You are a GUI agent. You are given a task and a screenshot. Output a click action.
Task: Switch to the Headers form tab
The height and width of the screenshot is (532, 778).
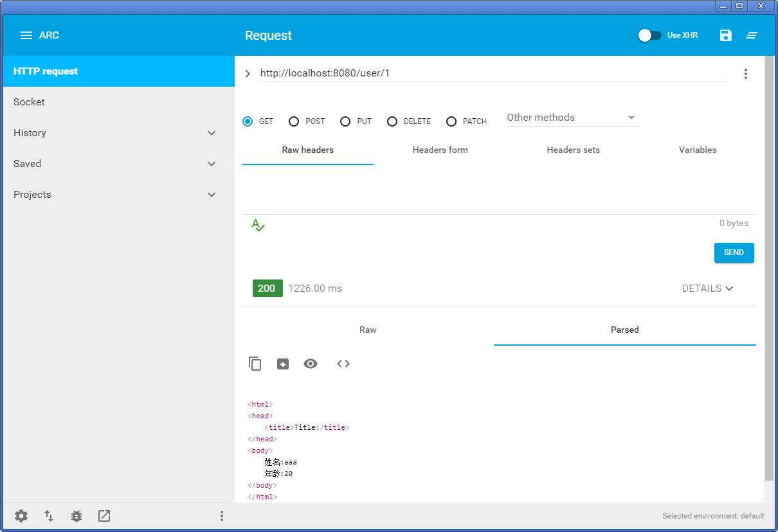coord(440,150)
